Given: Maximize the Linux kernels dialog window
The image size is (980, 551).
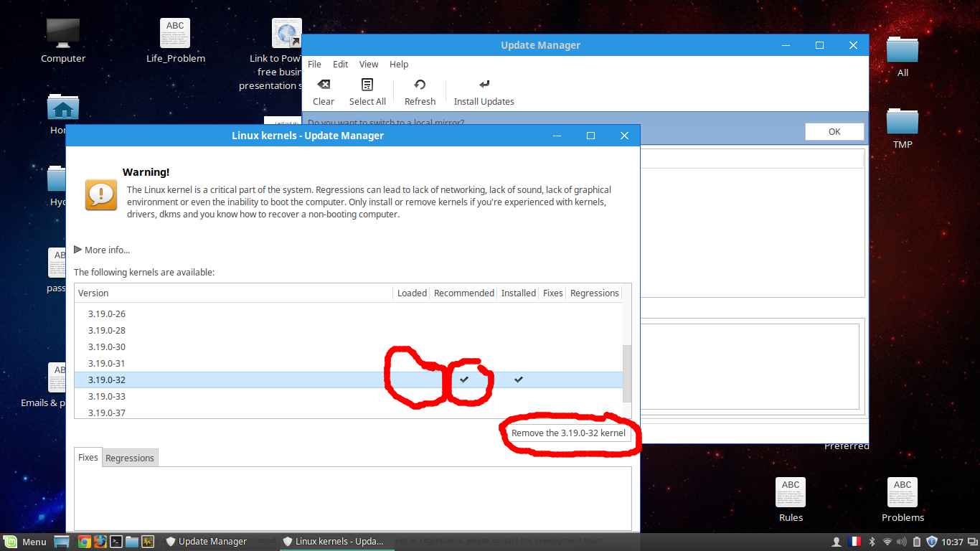Looking at the screenshot, I should [590, 136].
